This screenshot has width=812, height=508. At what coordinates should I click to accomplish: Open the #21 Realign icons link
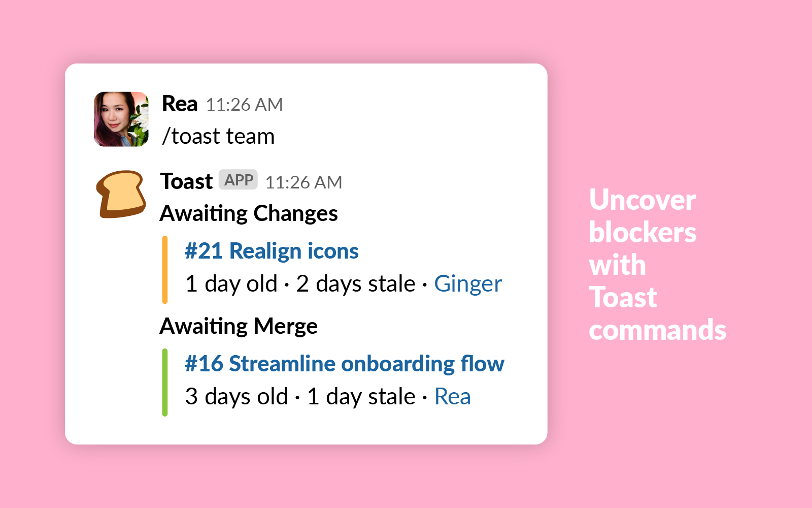(272, 251)
